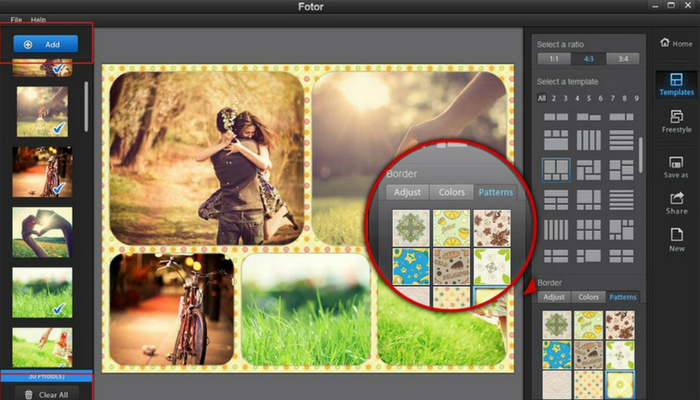This screenshot has height=400, width=700.
Task: Select the hand with jar photo thumbnail
Action: click(x=42, y=112)
